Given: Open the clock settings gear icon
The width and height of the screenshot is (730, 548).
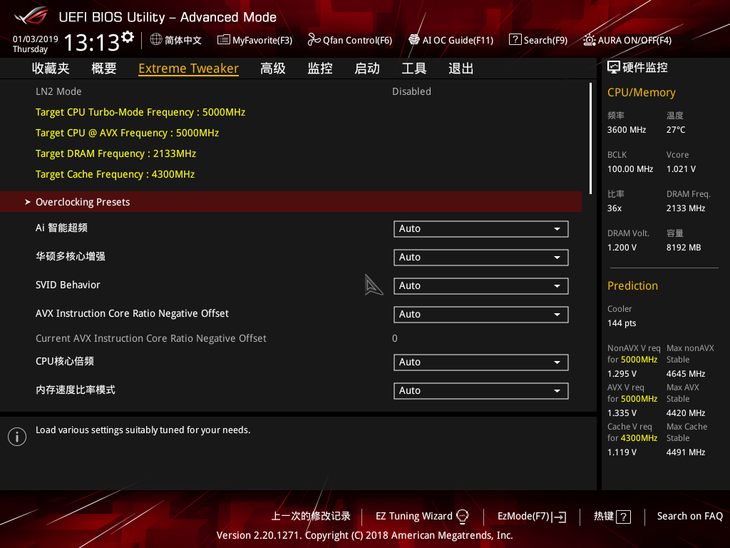Looking at the screenshot, I should 128,37.
